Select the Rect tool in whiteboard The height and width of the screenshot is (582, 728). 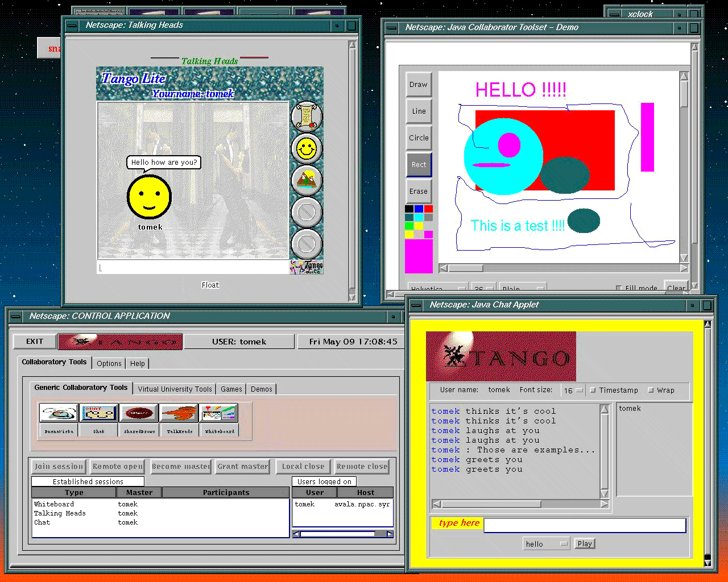click(x=419, y=165)
